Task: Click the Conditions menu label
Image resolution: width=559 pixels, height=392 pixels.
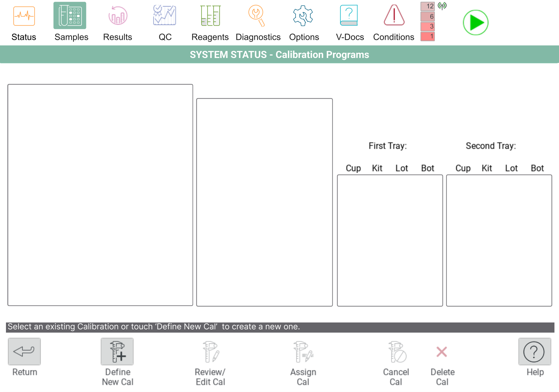Action: (x=394, y=37)
